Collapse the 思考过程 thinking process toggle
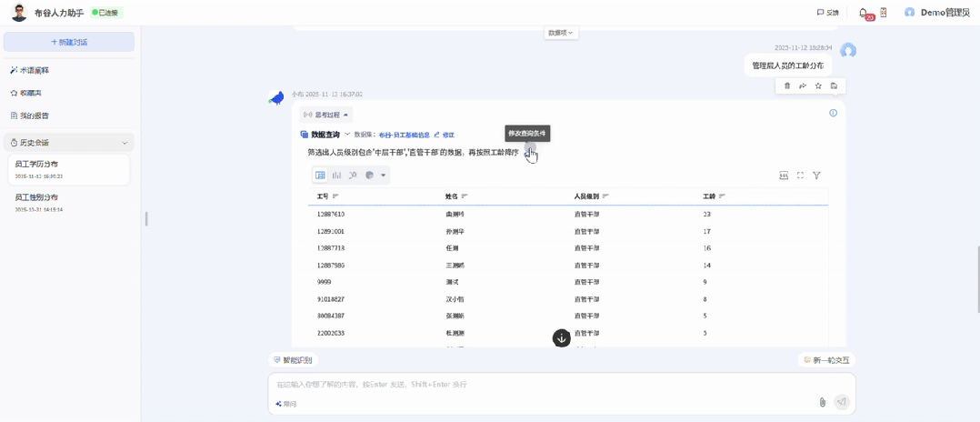The image size is (980, 422). coord(326,115)
